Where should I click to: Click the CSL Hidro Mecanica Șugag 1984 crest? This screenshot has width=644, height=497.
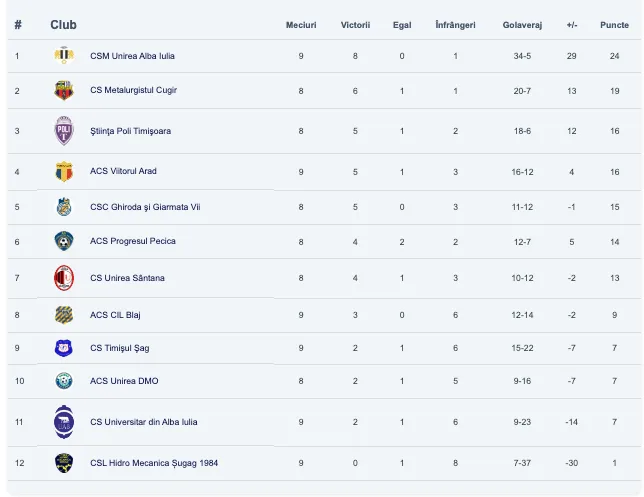[x=64, y=463]
